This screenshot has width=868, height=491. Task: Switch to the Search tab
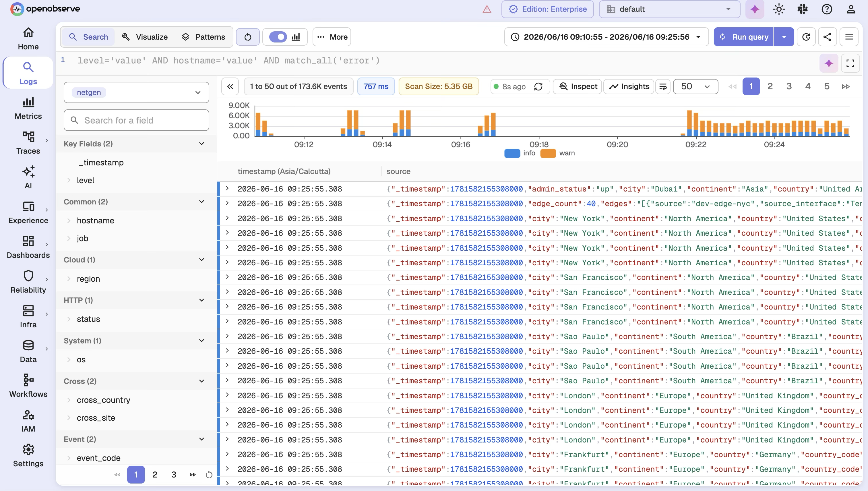[89, 37]
